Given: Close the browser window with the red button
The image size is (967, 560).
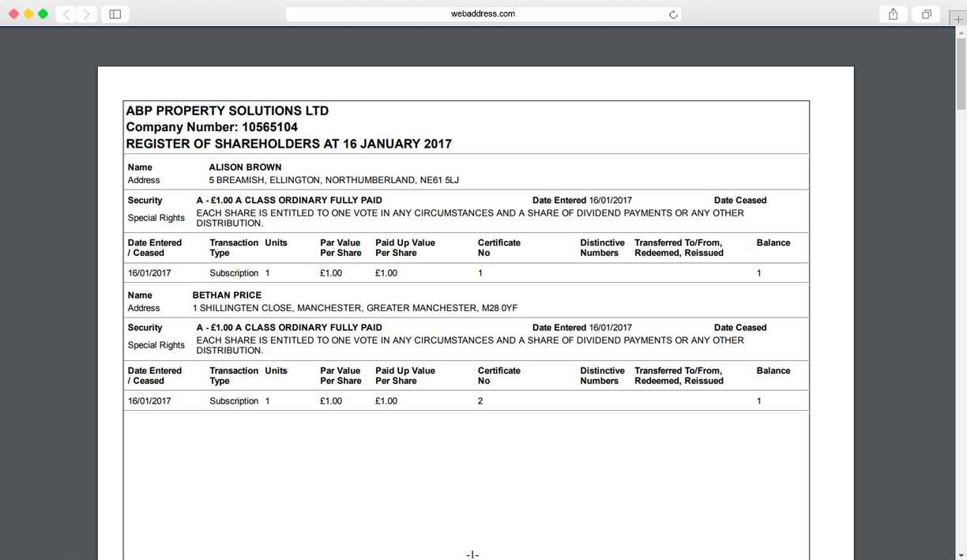Looking at the screenshot, I should click(14, 14).
